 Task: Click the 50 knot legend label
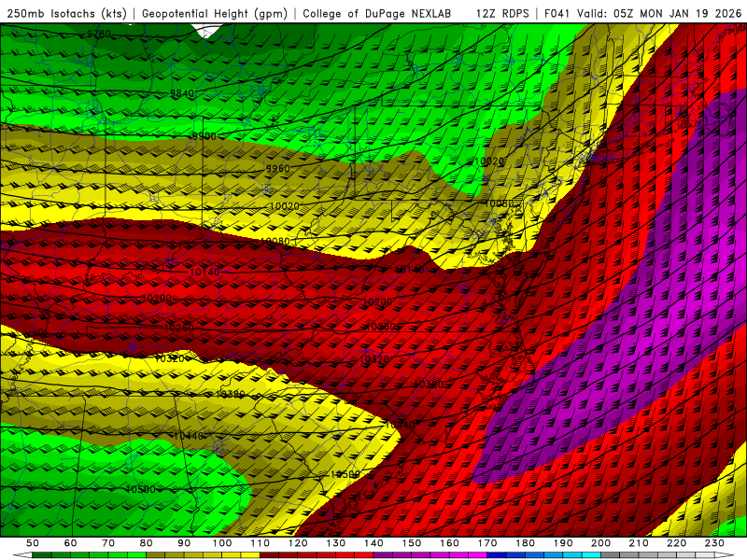tap(33, 543)
